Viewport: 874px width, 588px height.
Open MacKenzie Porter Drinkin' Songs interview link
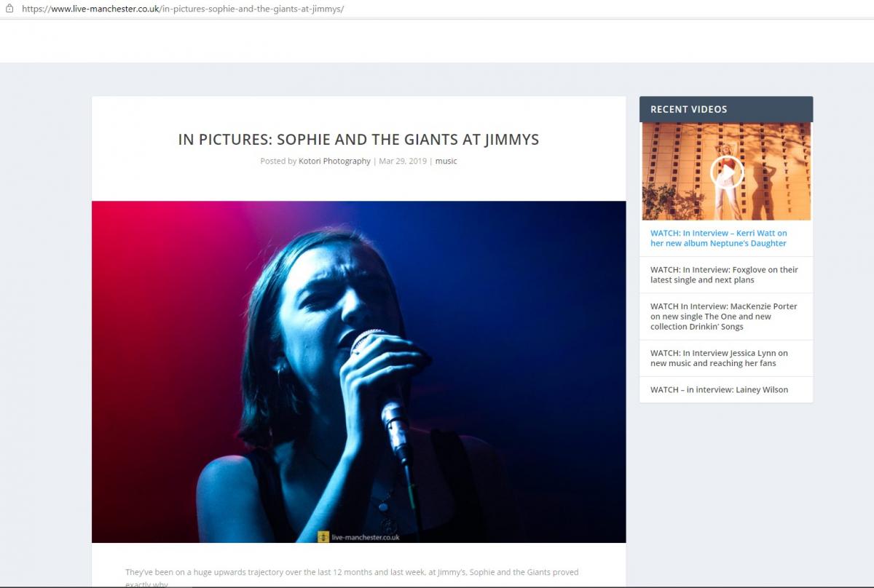click(x=723, y=317)
